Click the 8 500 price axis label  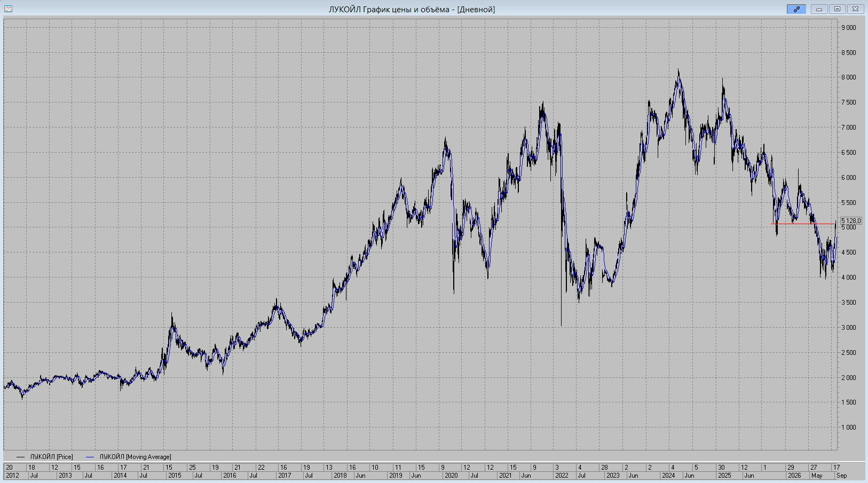pos(849,53)
